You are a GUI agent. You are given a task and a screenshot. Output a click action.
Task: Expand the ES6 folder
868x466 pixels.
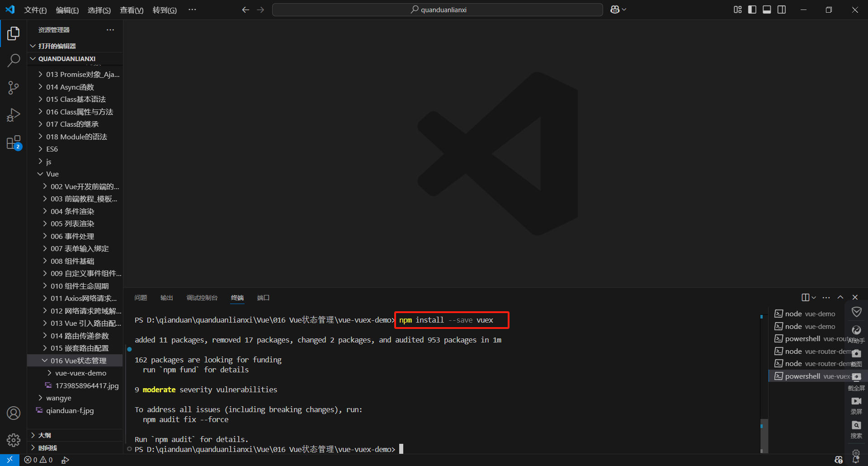tap(75, 149)
